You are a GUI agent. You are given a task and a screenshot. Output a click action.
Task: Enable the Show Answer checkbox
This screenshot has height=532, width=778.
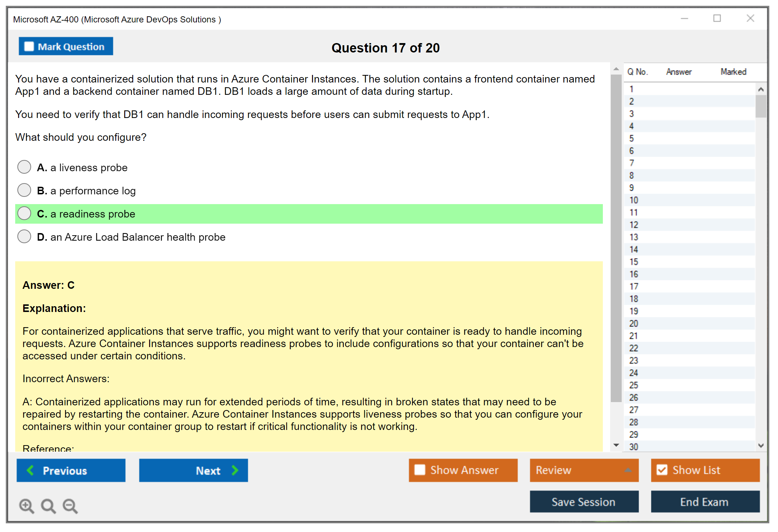[x=420, y=470]
